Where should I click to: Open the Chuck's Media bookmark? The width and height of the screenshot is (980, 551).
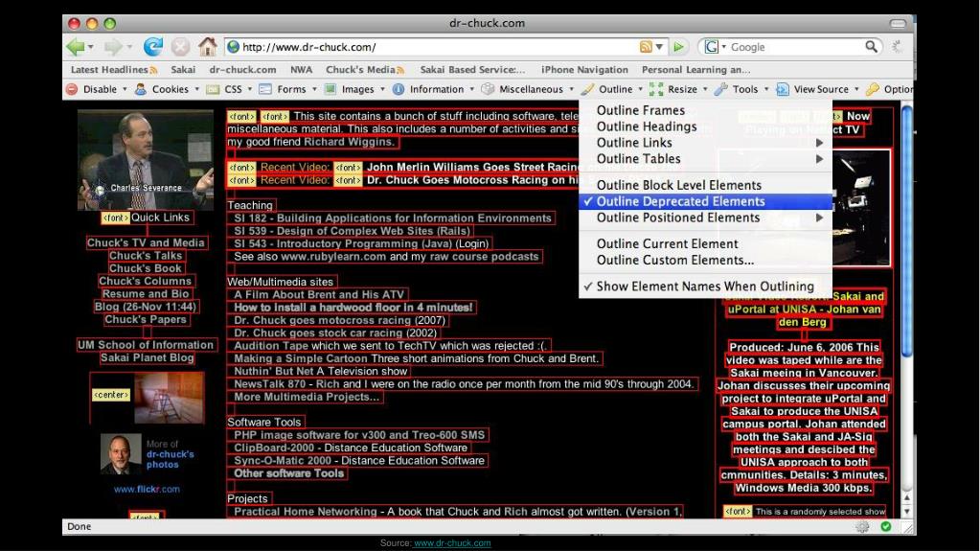tap(365, 70)
